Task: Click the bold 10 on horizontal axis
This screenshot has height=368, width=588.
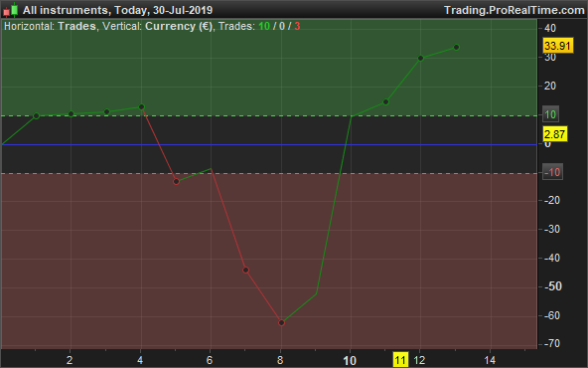Action: (x=350, y=361)
